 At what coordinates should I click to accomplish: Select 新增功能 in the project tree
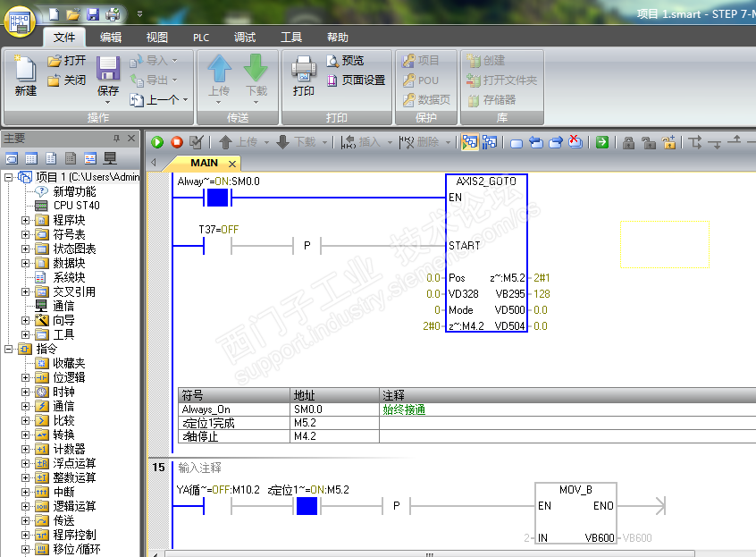pos(74,191)
